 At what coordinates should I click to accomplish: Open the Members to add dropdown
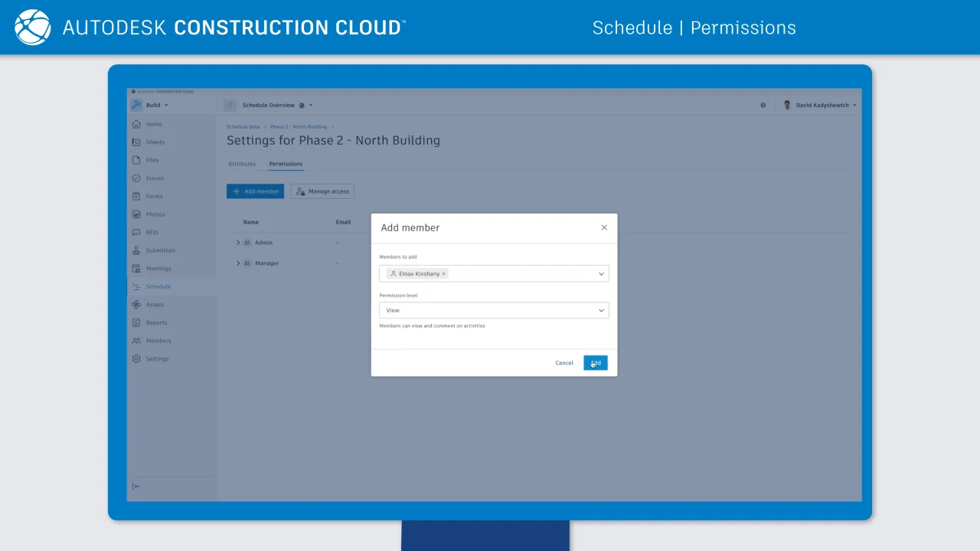601,274
